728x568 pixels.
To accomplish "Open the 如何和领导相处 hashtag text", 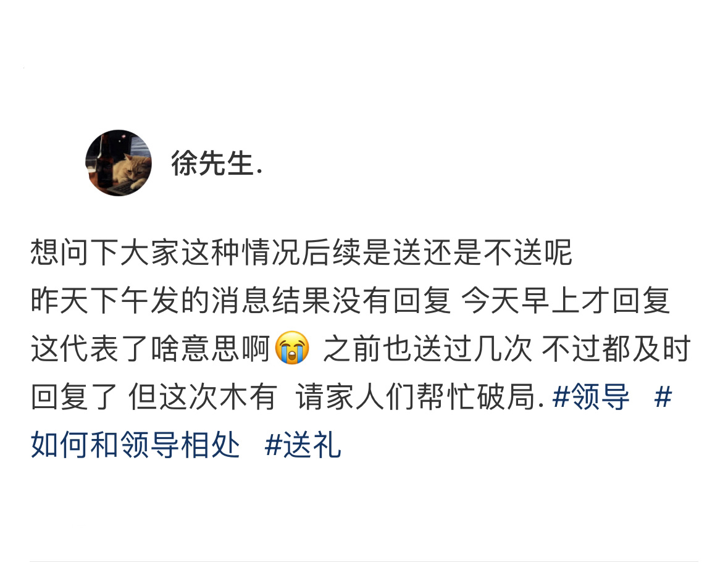I will coord(135,445).
